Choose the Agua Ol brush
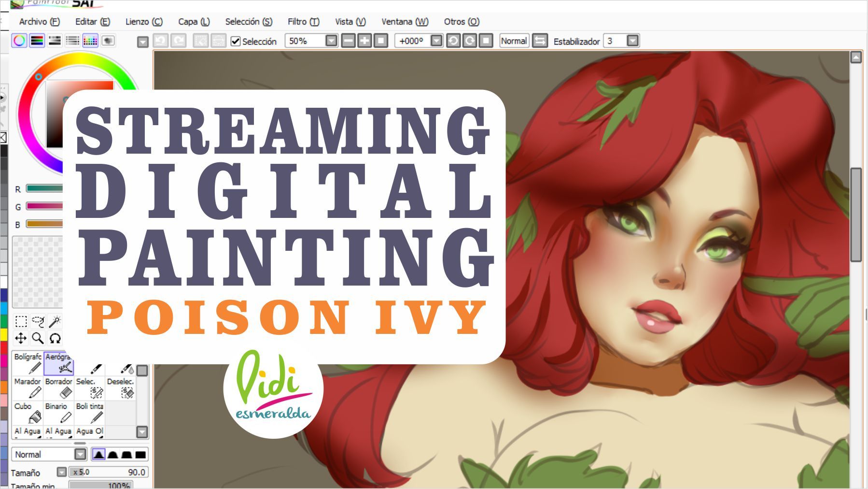Screen dimensions: 868x489 coord(89,431)
